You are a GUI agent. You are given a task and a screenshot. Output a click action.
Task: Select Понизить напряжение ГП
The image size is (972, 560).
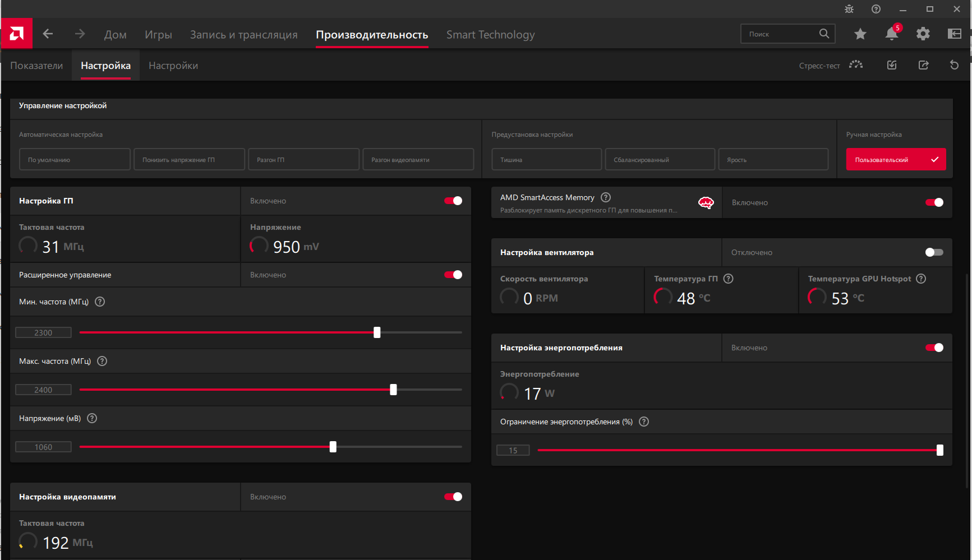[189, 159]
